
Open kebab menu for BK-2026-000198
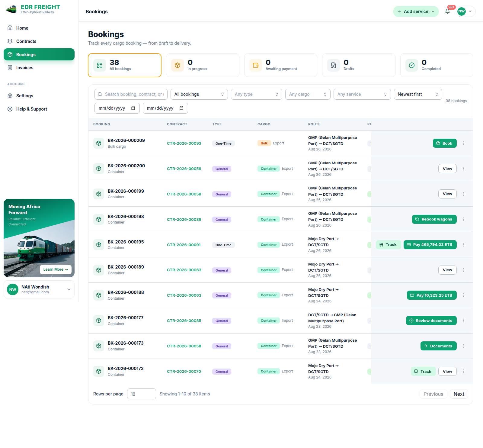point(464,219)
